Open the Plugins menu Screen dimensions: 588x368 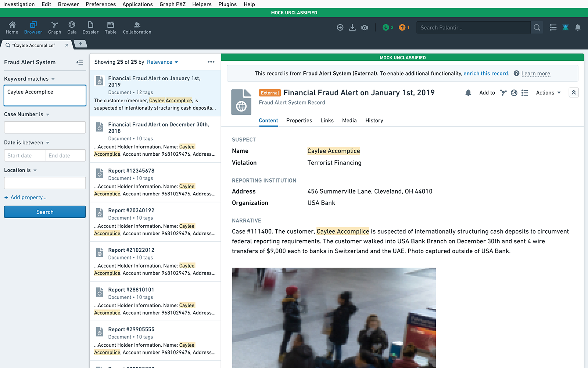(x=227, y=4)
